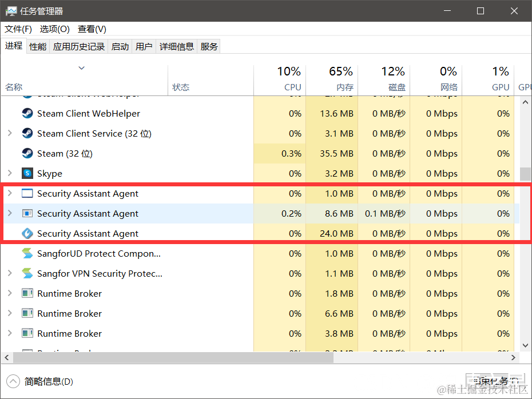Click the blank window icon of the 1.0 MB Security Assistant Agent

[27, 193]
